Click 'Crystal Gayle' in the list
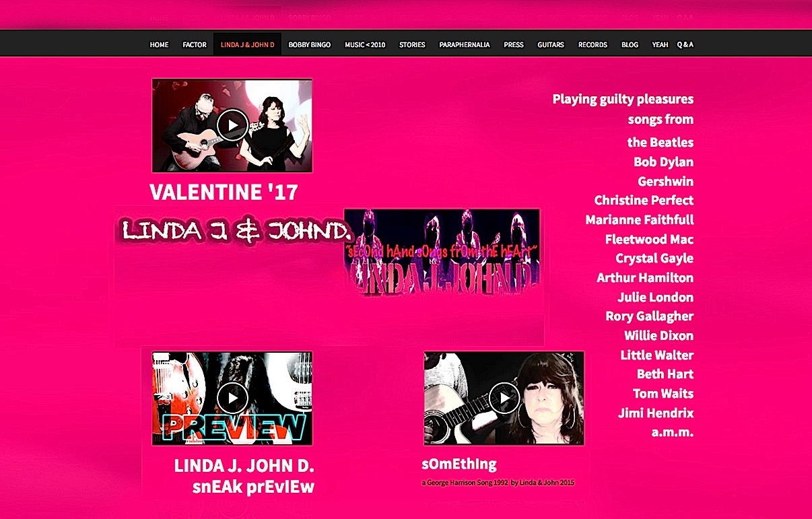812x519 pixels. pyautogui.click(x=654, y=258)
